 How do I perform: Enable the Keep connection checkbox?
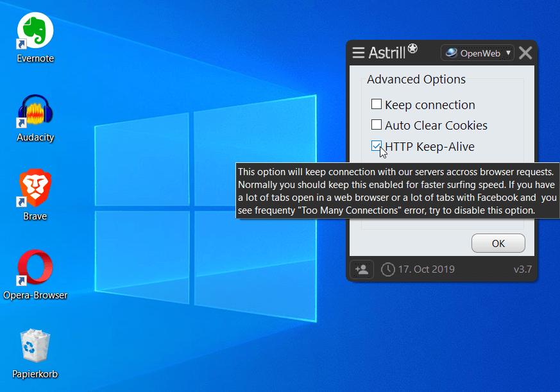coord(377,104)
